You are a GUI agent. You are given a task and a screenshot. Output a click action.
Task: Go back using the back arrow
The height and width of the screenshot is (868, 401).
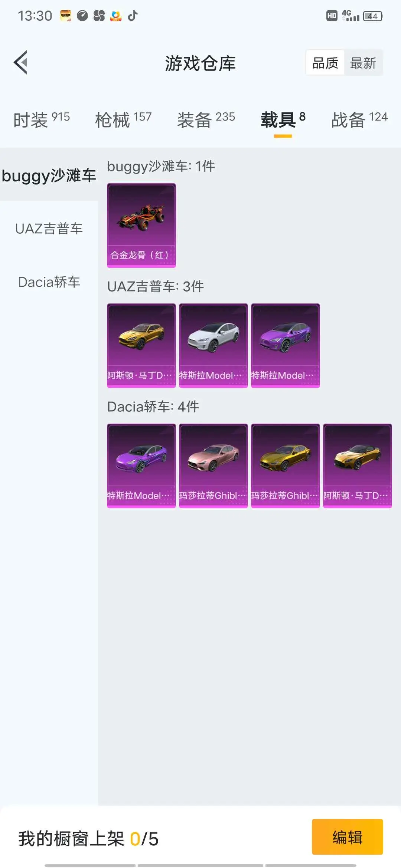[21, 62]
